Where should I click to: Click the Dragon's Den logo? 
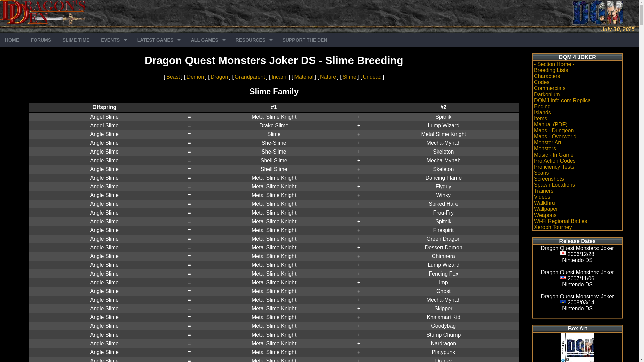point(43,13)
